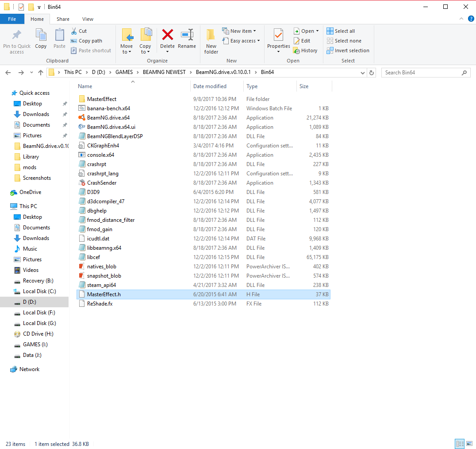This screenshot has width=476, height=449.
Task: Delete the selected item with red X
Action: (167, 35)
